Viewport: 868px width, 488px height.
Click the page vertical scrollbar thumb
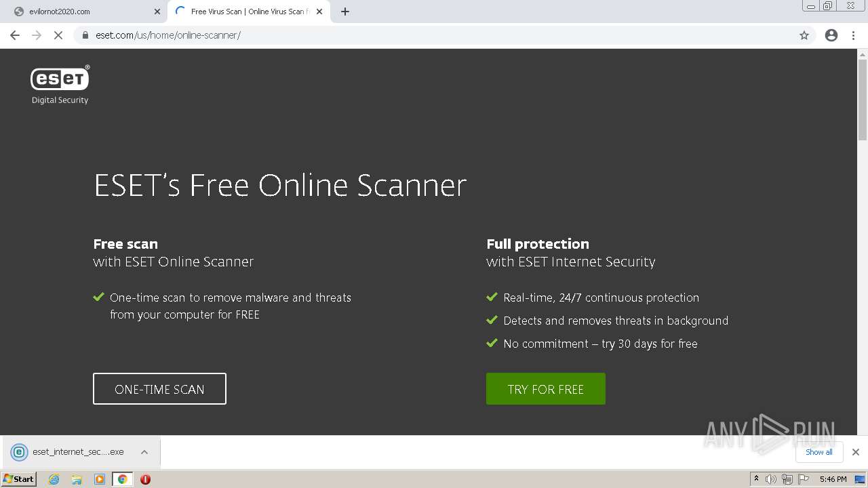tap(863, 99)
